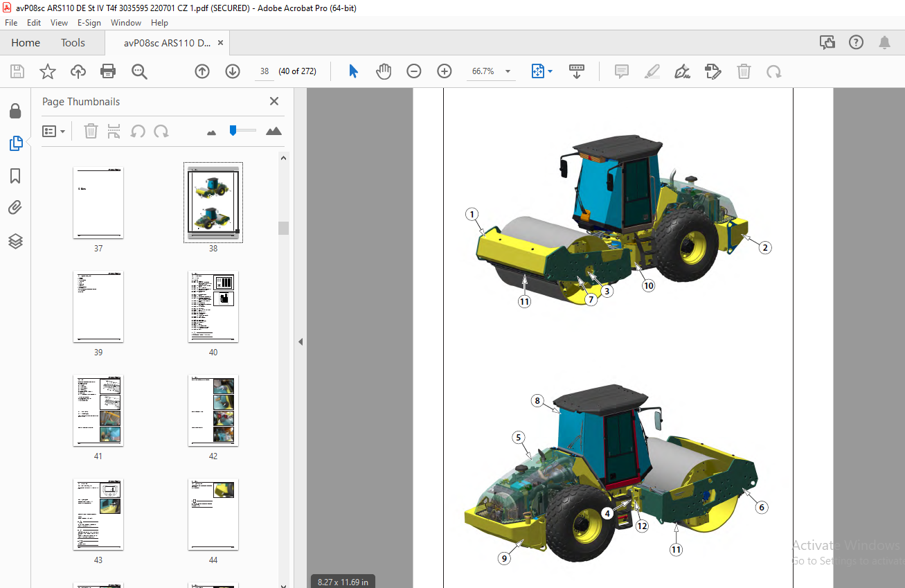Screen dimensions: 905x588
Task: Open the Bookmarks panel icon
Action: click(x=15, y=176)
